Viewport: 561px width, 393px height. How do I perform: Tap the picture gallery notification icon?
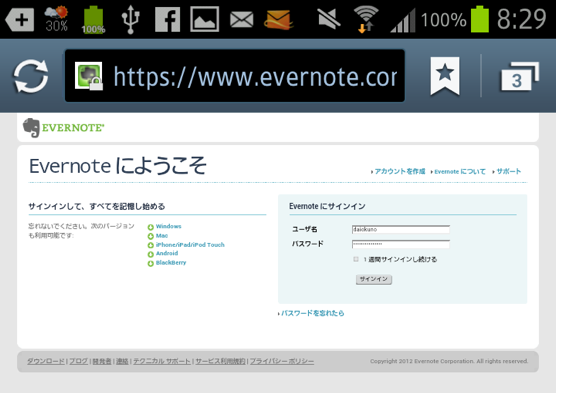point(205,19)
